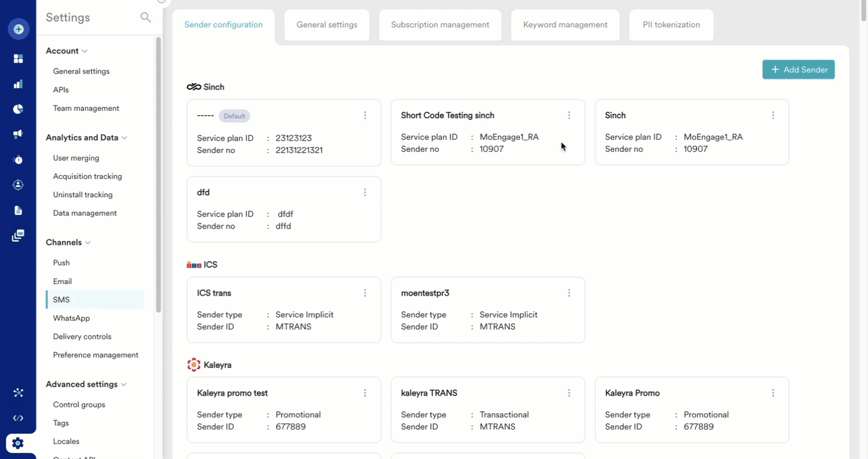Open APIs settings page
Screen dimensions: 868x459
(x=61, y=90)
